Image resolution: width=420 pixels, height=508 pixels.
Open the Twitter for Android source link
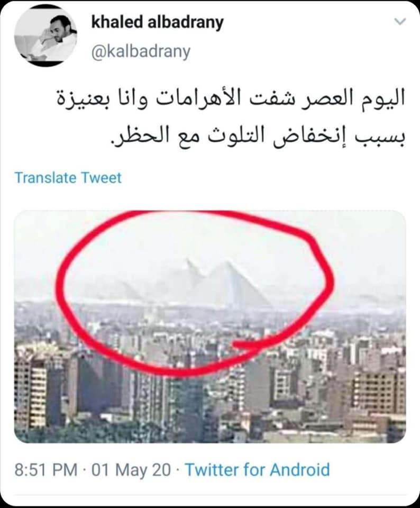(x=258, y=470)
